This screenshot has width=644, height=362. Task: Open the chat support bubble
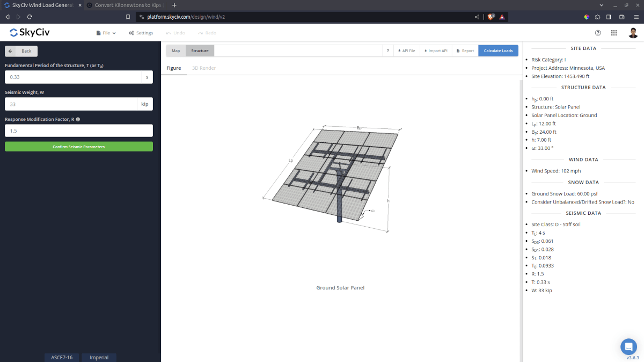coord(628,346)
